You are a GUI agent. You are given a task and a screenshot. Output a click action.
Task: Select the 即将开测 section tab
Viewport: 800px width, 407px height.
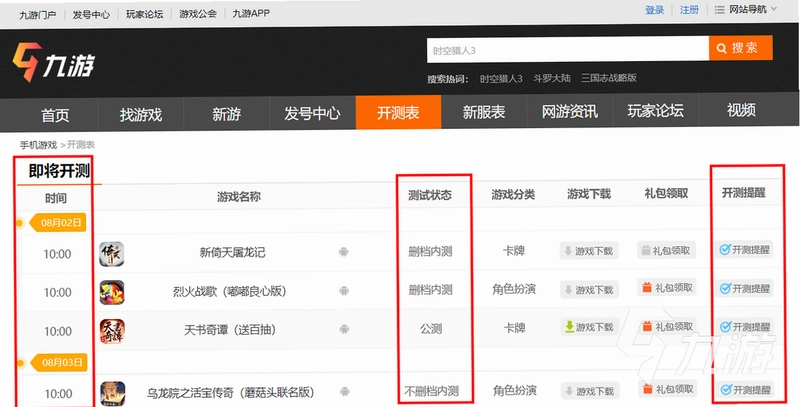tap(59, 171)
